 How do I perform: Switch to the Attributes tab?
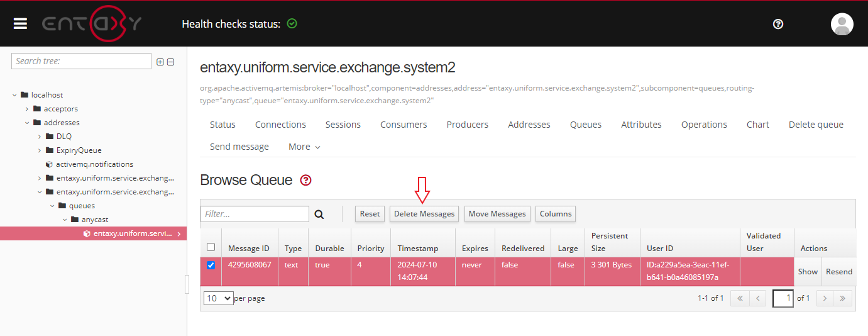(641, 125)
